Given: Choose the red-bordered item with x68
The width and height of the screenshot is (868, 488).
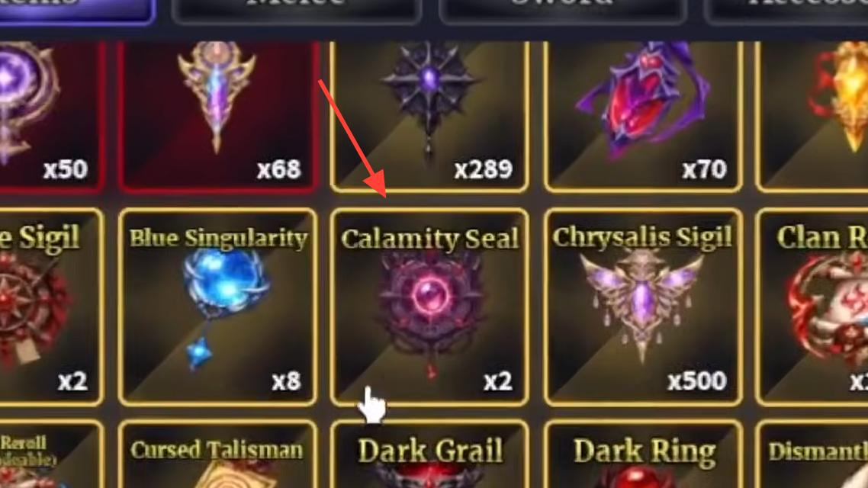Looking at the screenshot, I should (217, 116).
